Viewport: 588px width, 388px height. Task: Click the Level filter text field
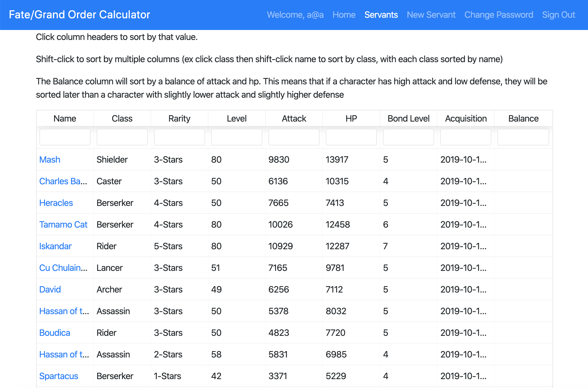tap(236, 137)
